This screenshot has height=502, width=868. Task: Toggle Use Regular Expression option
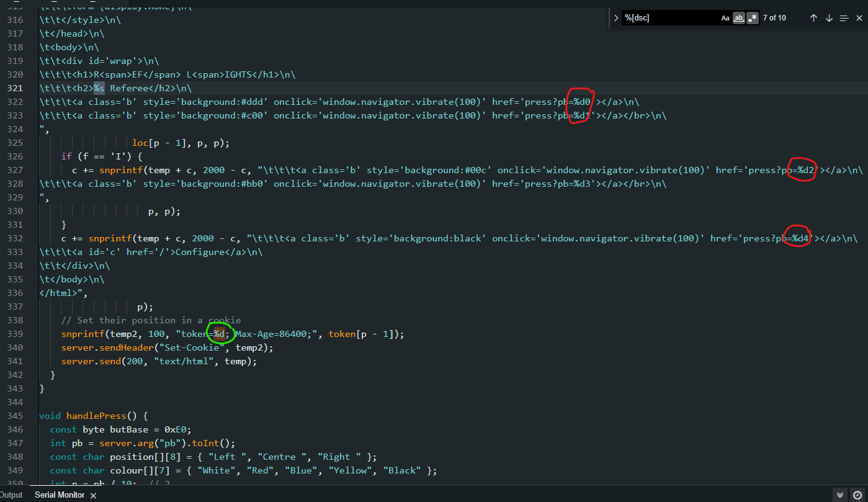click(x=753, y=18)
